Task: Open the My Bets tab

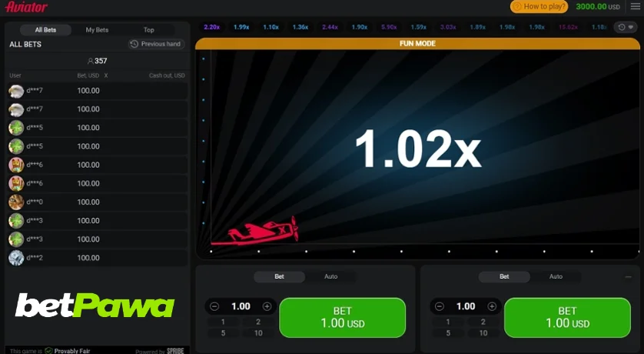Action: tap(97, 30)
